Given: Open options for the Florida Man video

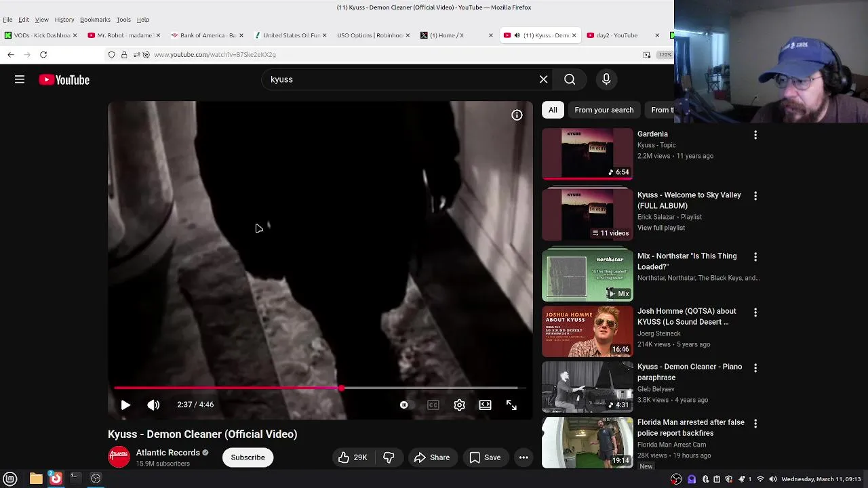Looking at the screenshot, I should click(x=755, y=424).
